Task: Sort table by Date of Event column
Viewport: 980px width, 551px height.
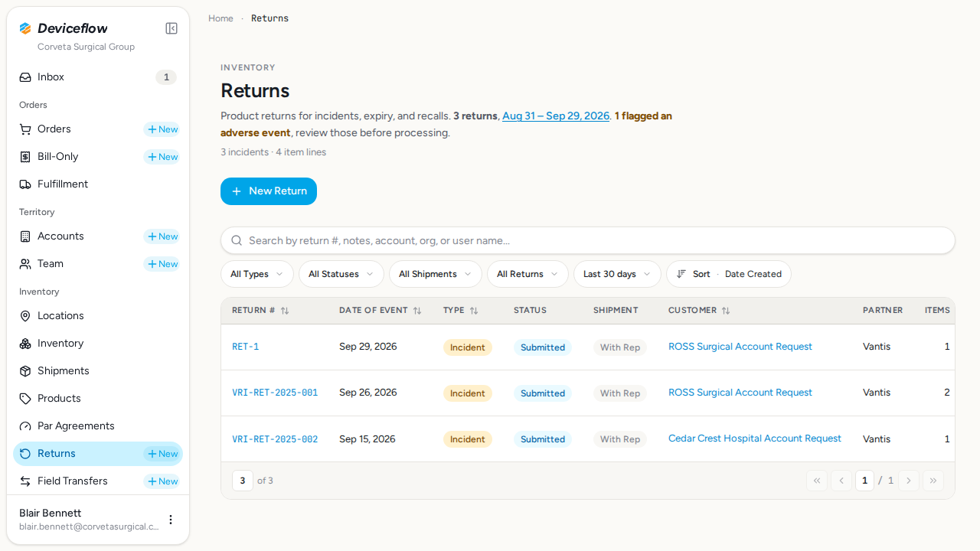Action: coord(381,311)
